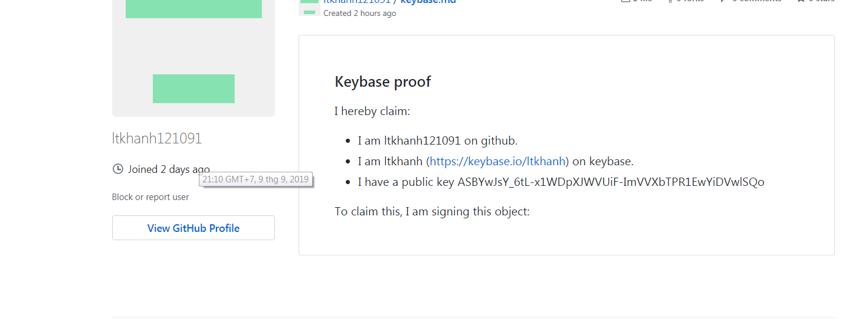Image resolution: width=868 pixels, height=334 pixels.
Task: Click the comments icon in gist header
Action: (723, 1)
